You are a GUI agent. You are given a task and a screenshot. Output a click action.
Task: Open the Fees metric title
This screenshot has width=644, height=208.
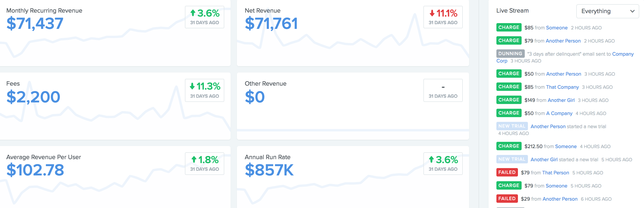click(13, 84)
